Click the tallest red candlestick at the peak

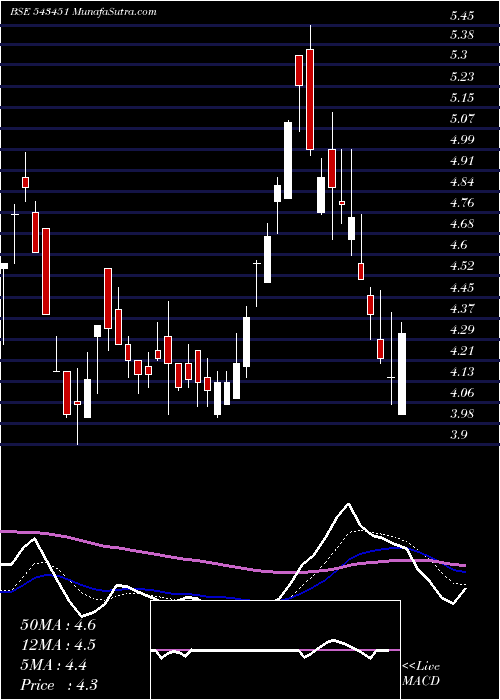(310, 99)
